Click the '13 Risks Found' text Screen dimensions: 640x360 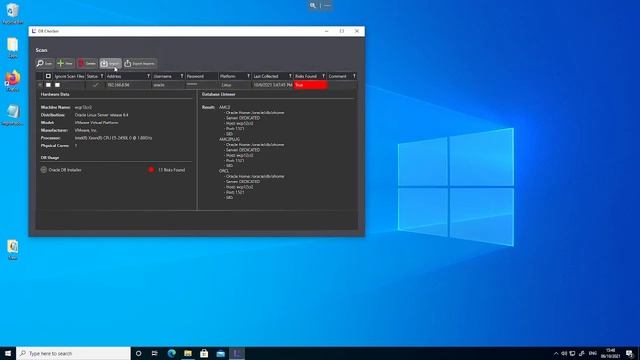click(x=171, y=170)
